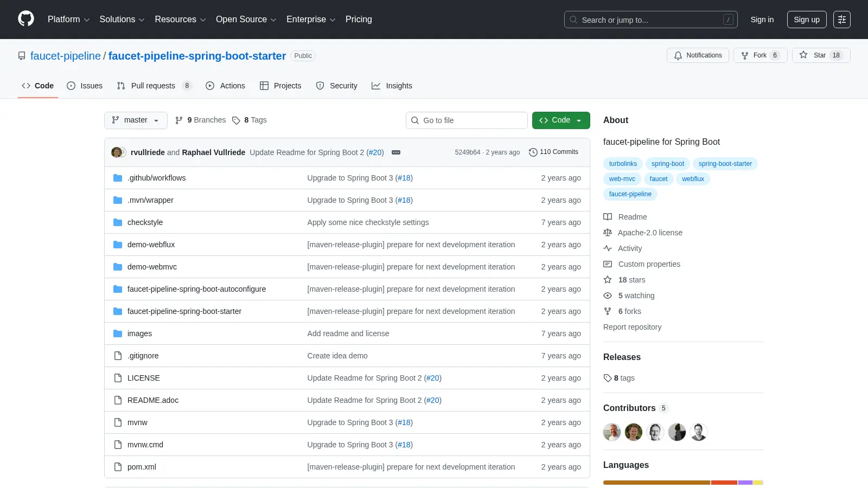This screenshot has height=488, width=868.
Task: Click the pulse icon next to Activity
Action: coord(608,248)
